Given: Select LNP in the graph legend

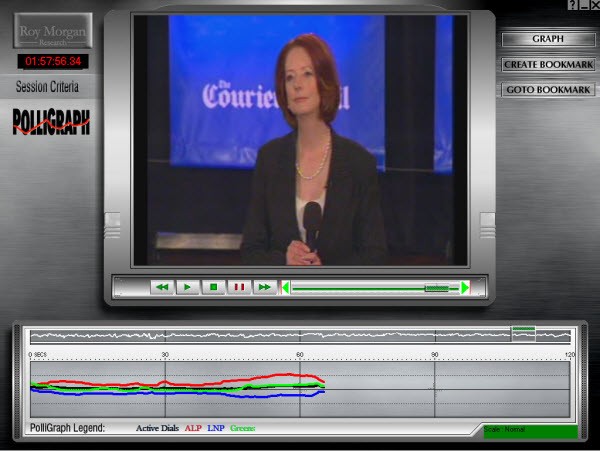Looking at the screenshot, I should tap(217, 428).
